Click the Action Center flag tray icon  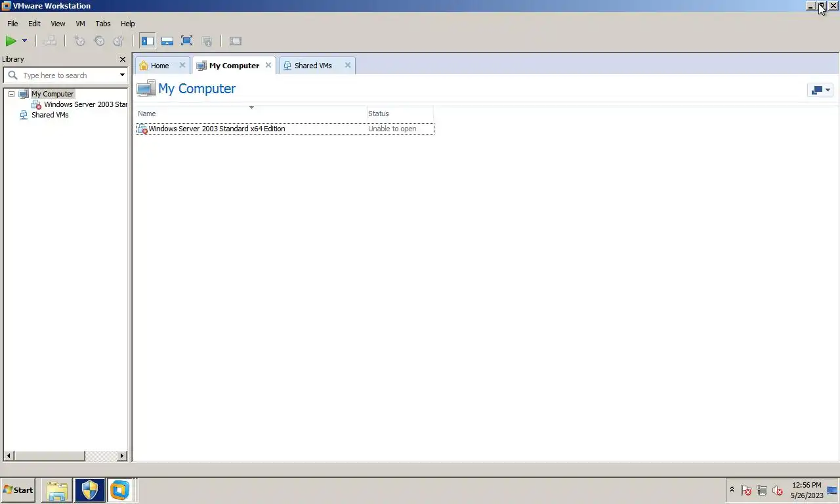click(746, 490)
